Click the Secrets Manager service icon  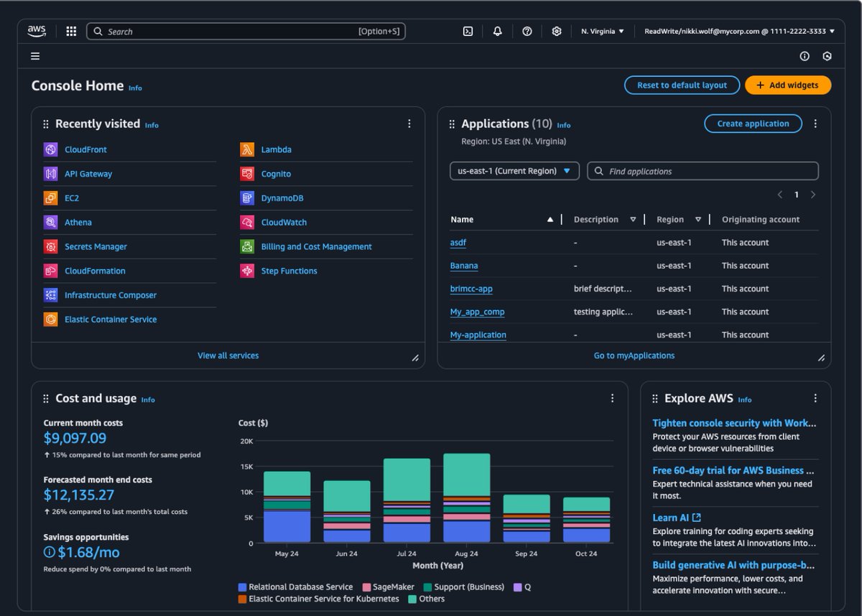[x=50, y=246]
